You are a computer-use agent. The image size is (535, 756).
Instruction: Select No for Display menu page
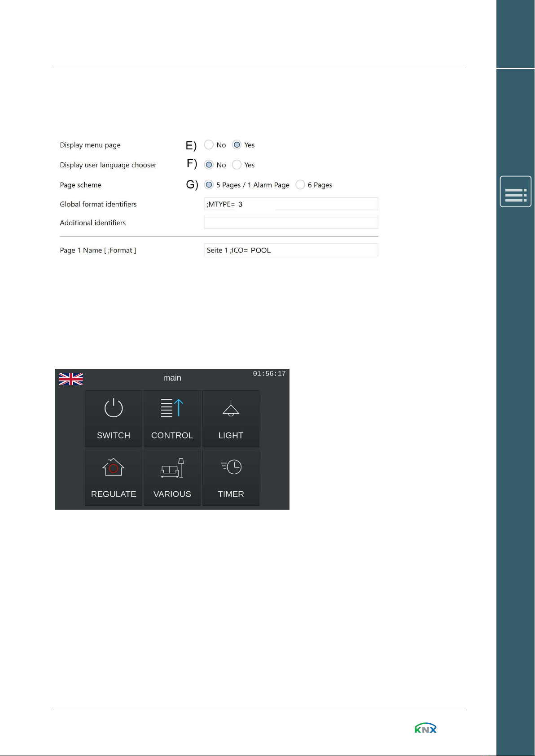click(x=209, y=145)
